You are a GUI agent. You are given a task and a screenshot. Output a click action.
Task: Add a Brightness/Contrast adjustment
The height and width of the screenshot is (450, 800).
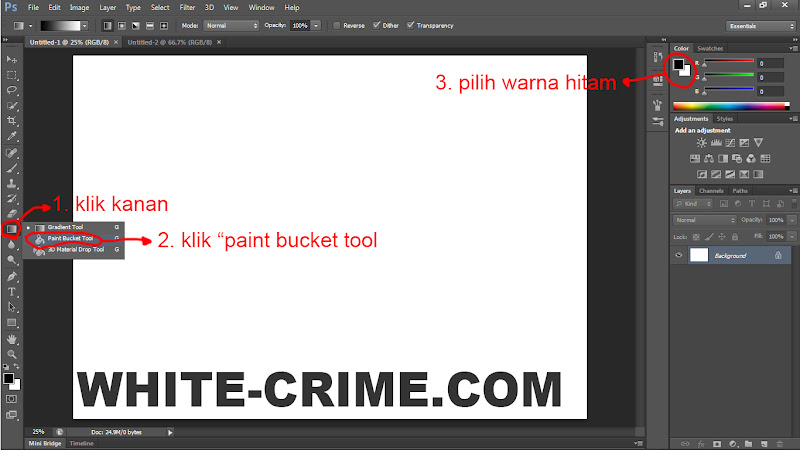click(702, 143)
